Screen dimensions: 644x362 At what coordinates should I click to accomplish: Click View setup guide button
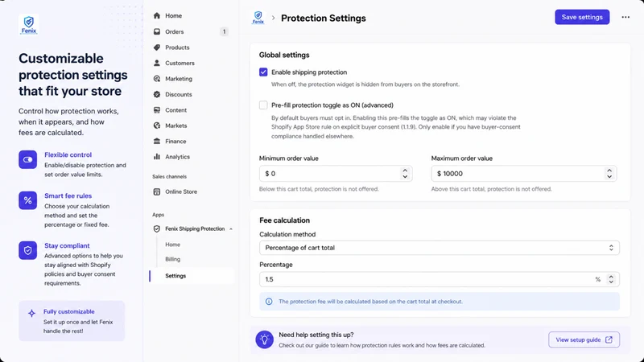coord(584,339)
